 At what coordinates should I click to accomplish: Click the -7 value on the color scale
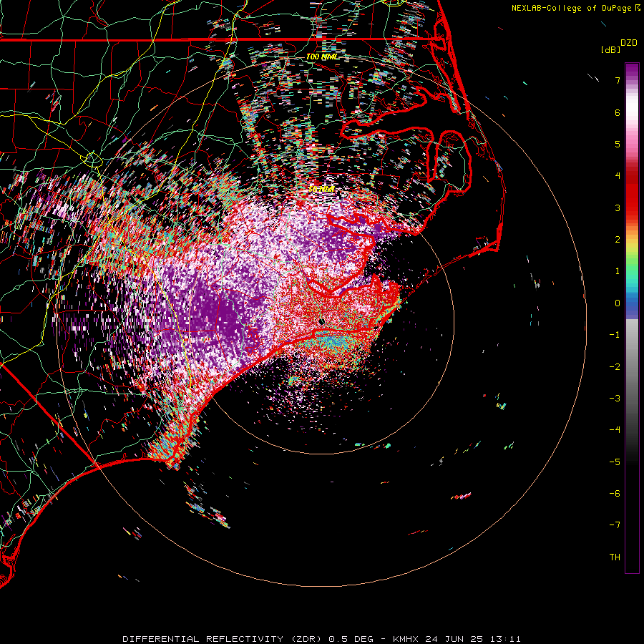point(615,525)
